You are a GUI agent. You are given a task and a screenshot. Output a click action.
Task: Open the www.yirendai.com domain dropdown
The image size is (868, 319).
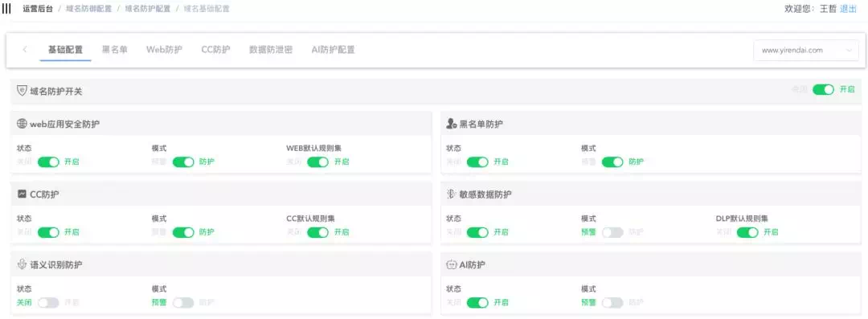pyautogui.click(x=806, y=50)
